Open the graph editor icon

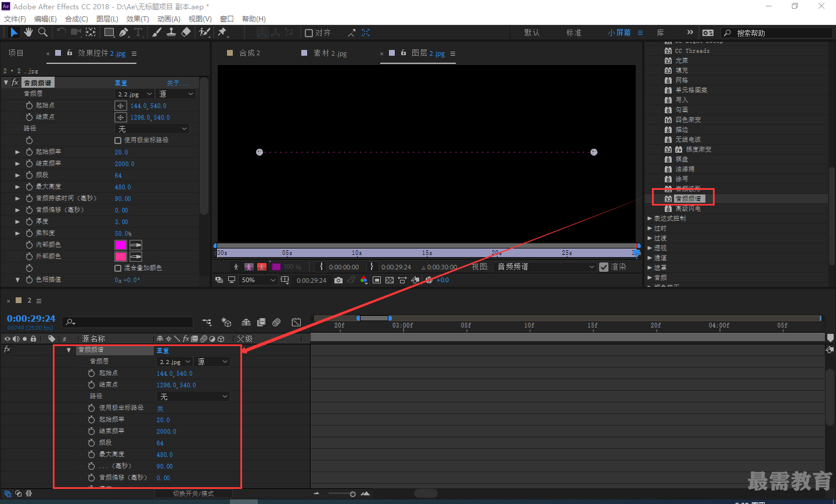click(x=296, y=322)
